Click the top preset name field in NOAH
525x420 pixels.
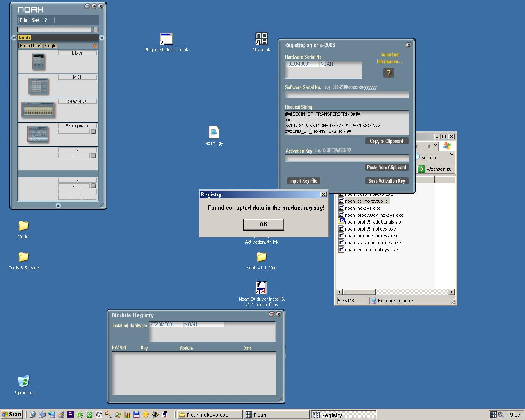[54, 30]
